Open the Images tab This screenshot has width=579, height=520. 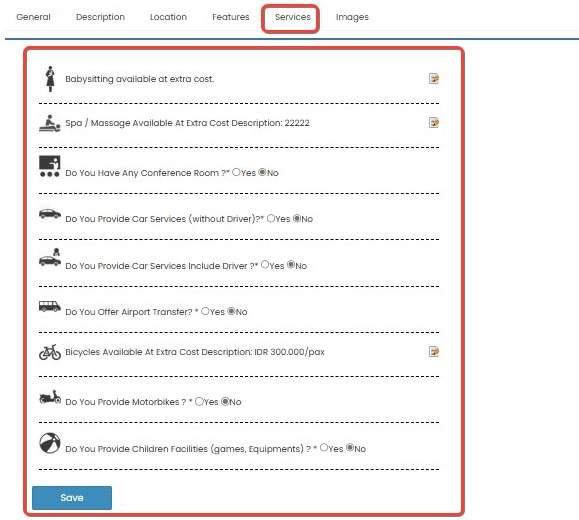(x=352, y=17)
